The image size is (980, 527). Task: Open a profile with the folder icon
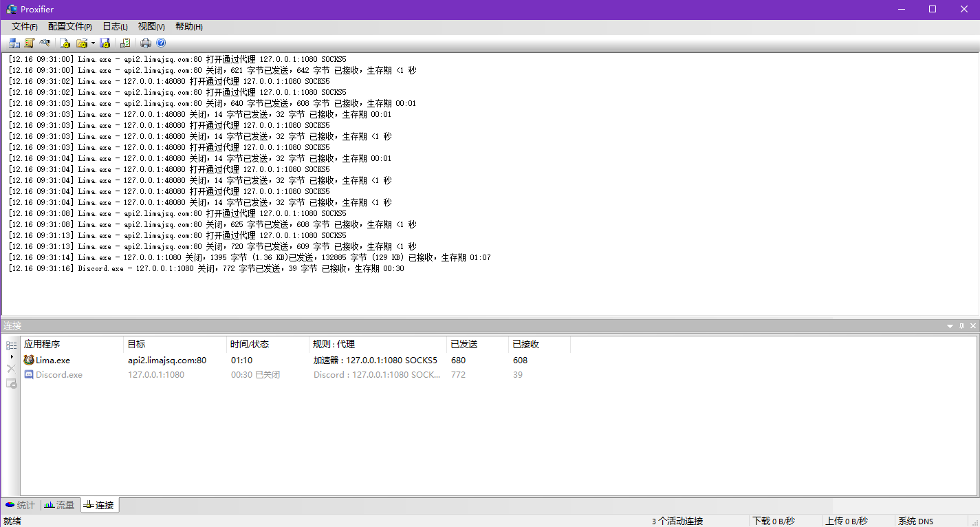click(x=81, y=43)
